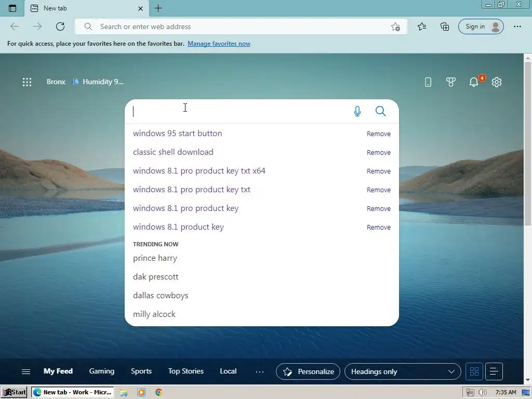Switch to My Feed tab
532x399 pixels.
point(58,371)
